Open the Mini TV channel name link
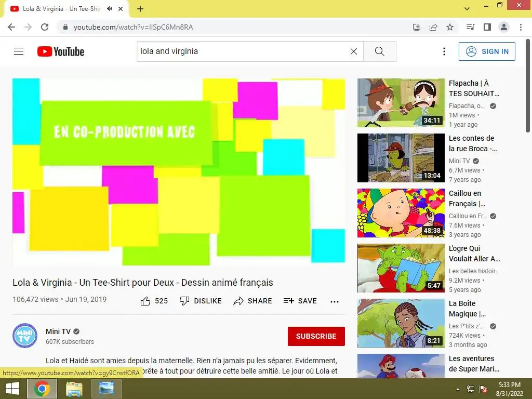 point(58,331)
